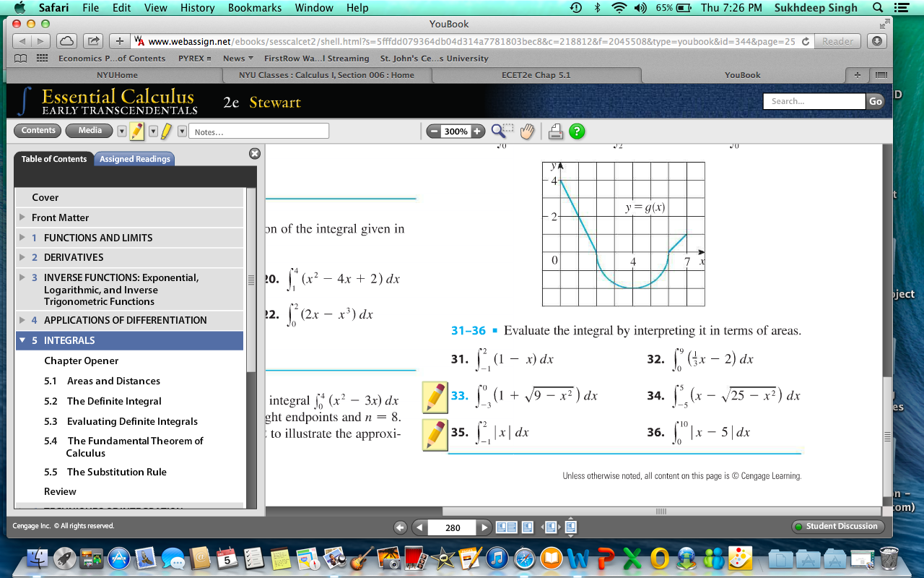Open Trash in the Dock
Viewport: 924px width, 578px height.
tap(889, 558)
